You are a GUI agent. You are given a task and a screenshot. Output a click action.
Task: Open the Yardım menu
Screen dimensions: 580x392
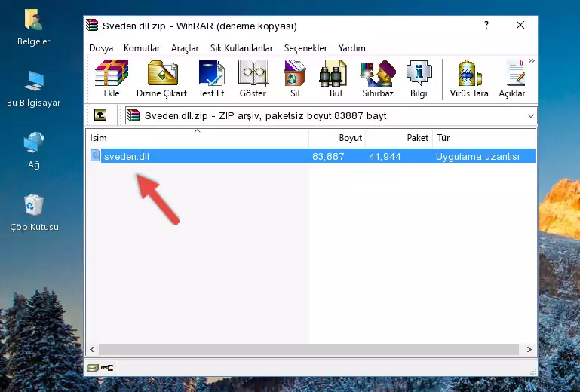coord(351,48)
